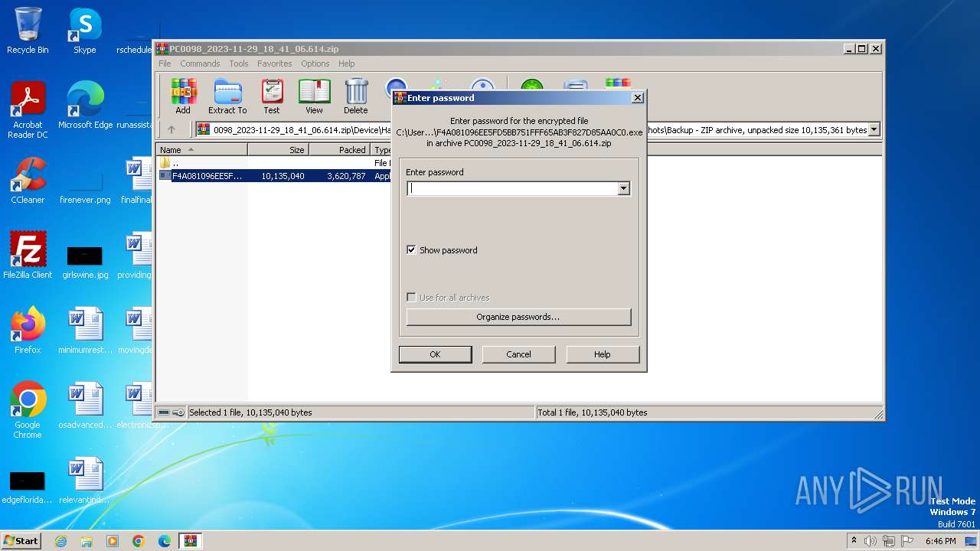980x551 pixels.
Task: Click the taskbar clock 6:46 PM
Action: click(940, 541)
